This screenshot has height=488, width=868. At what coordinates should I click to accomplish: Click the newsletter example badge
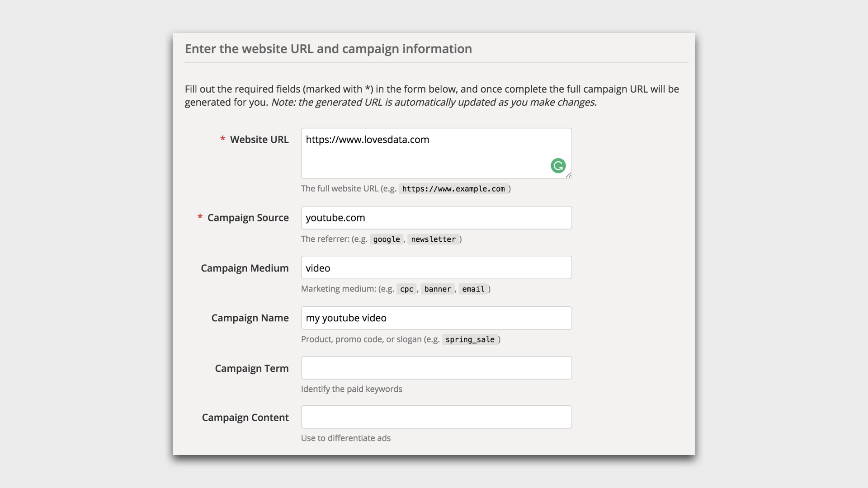click(434, 239)
